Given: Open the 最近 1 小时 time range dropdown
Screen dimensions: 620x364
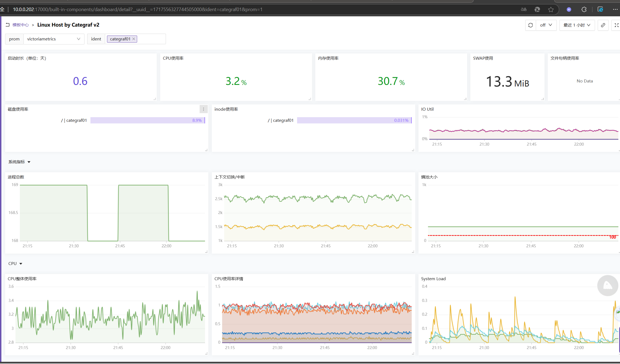Looking at the screenshot, I should [577, 25].
